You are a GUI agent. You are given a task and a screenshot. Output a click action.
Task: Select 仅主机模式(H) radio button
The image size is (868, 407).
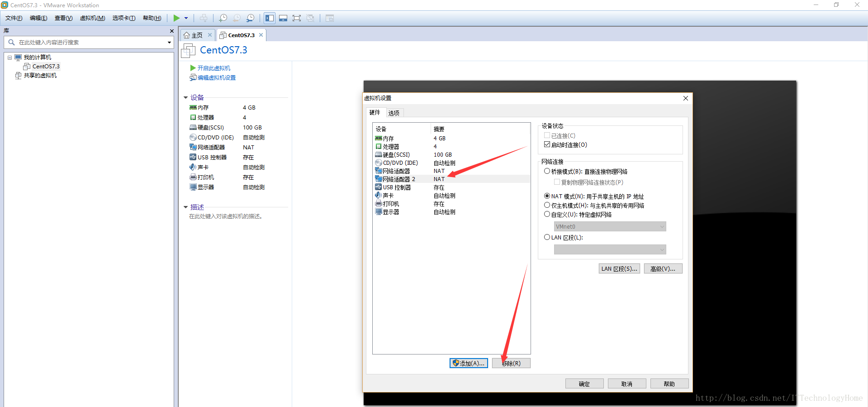(x=547, y=205)
